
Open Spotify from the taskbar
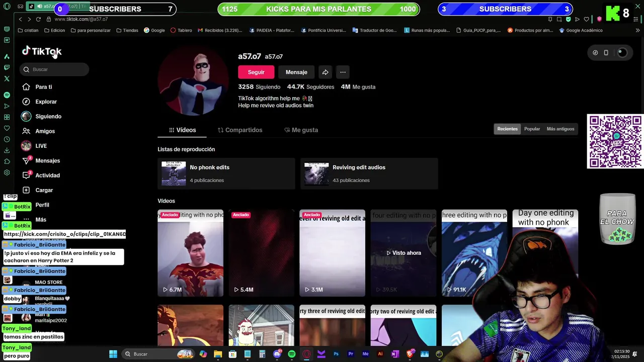click(292, 354)
